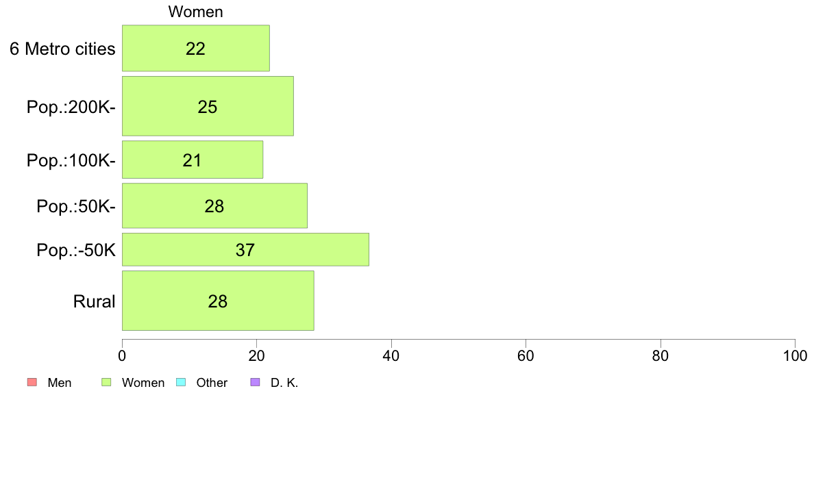
Task: Click the D. K. legend text
Action: (x=284, y=383)
